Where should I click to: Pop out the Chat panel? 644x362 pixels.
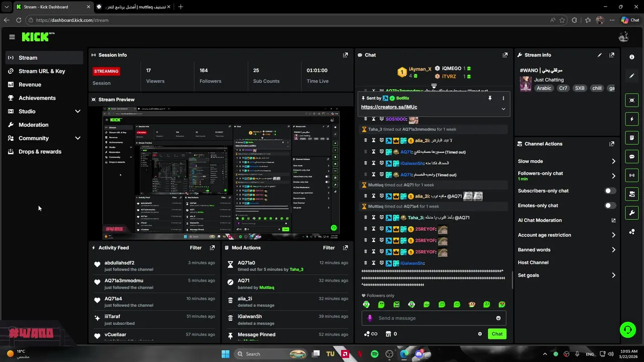point(505,55)
